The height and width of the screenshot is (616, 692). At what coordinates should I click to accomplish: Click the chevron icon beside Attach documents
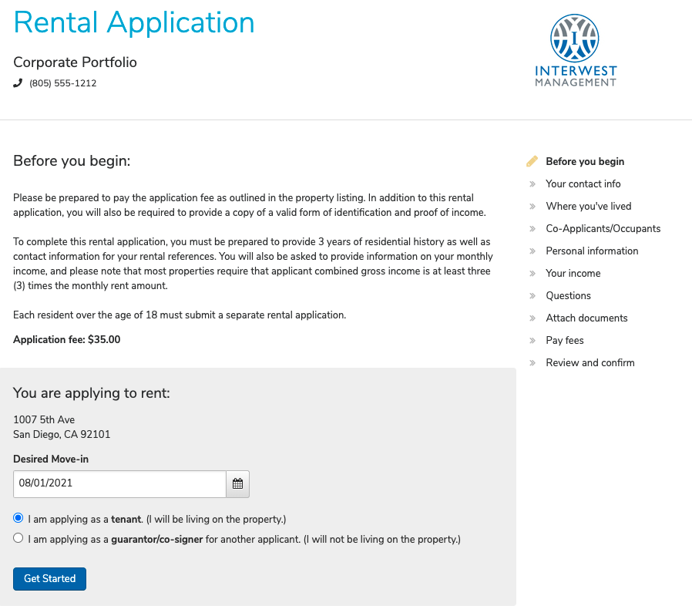532,318
